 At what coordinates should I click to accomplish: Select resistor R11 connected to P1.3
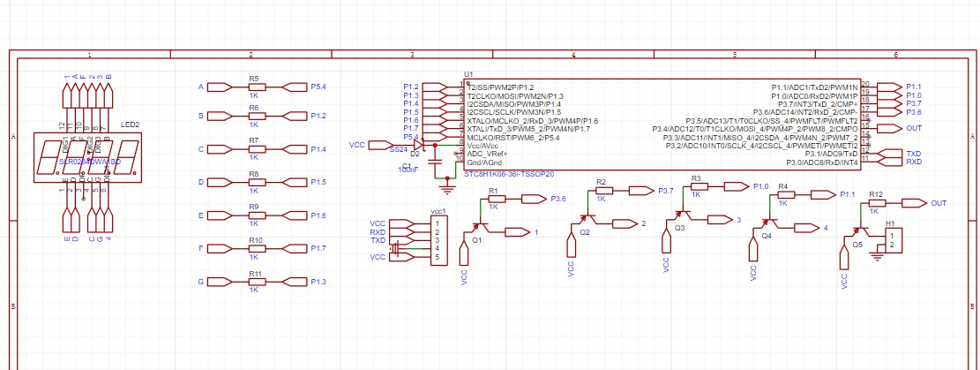coord(254,283)
